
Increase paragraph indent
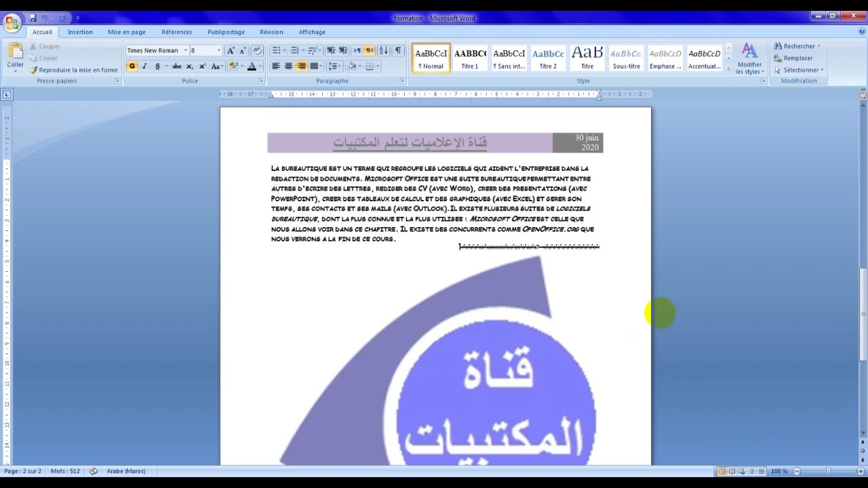[x=343, y=50]
